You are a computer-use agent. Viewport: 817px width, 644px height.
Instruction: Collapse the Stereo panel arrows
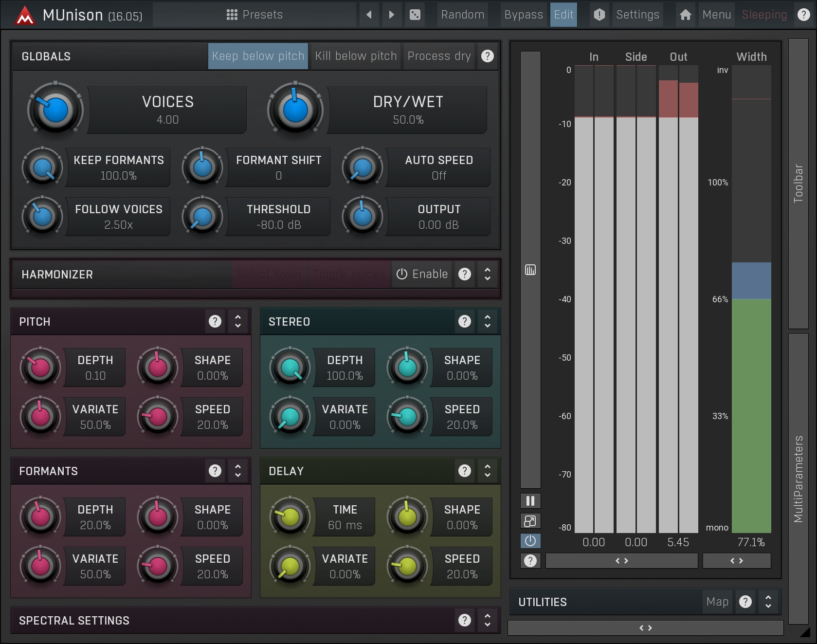tap(488, 321)
